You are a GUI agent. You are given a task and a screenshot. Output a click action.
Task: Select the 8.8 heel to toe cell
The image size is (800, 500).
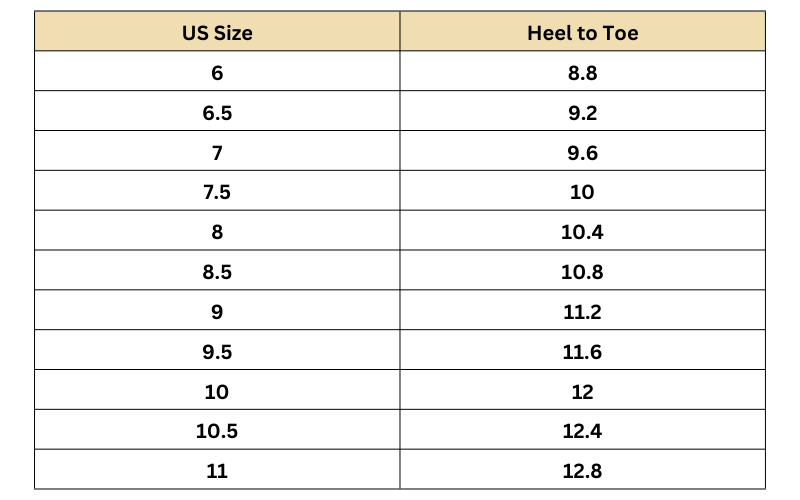click(x=582, y=72)
